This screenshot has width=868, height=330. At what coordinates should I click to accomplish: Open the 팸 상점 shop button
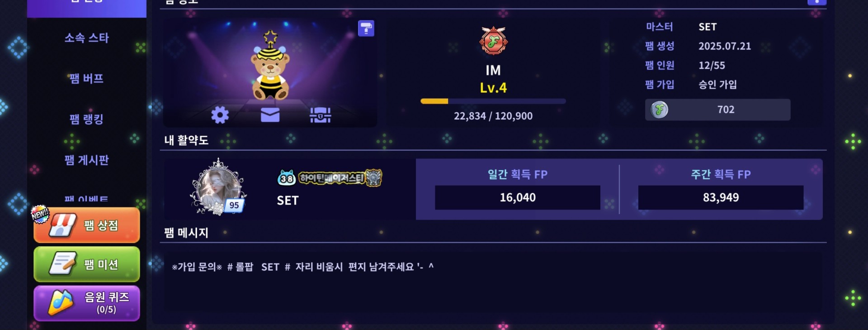pyautogui.click(x=87, y=225)
